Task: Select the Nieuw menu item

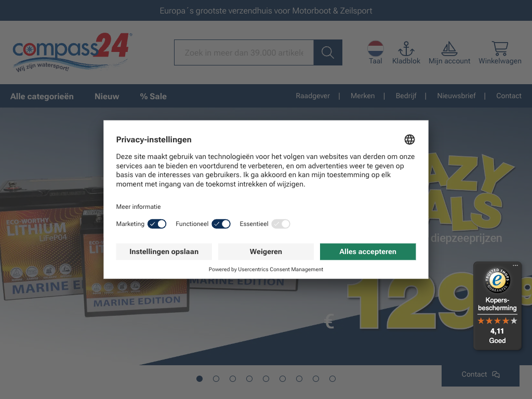Action: (107, 96)
